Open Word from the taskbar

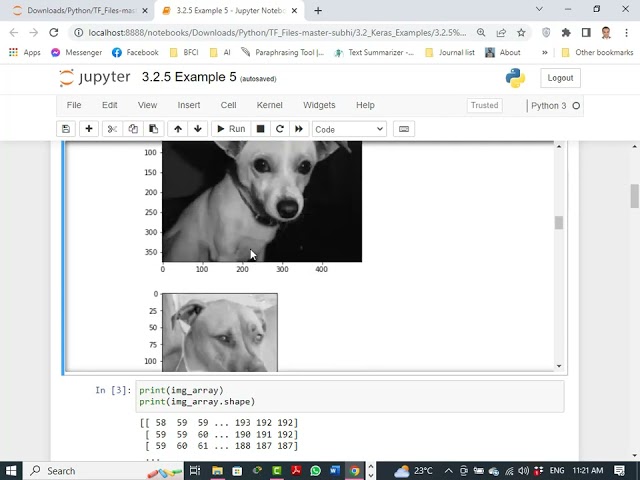pos(335,471)
